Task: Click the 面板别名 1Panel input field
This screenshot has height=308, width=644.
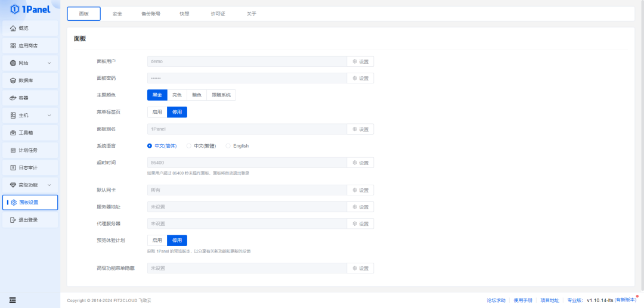Action: tap(247, 129)
